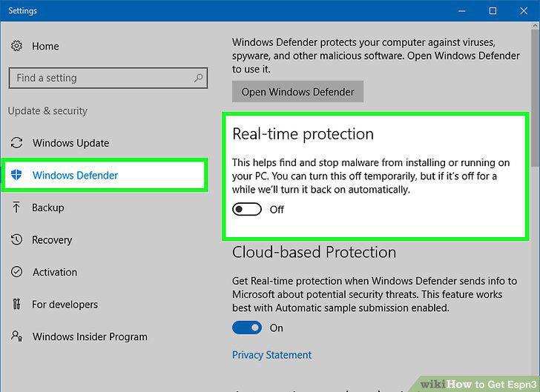Click the Off label beside the toggle
Image resolution: width=540 pixels, height=392 pixels.
click(x=277, y=210)
